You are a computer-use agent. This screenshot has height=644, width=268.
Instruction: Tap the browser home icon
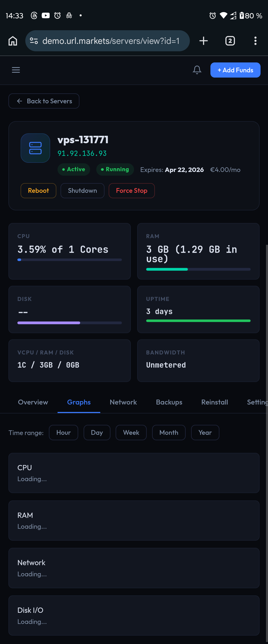[x=13, y=41]
